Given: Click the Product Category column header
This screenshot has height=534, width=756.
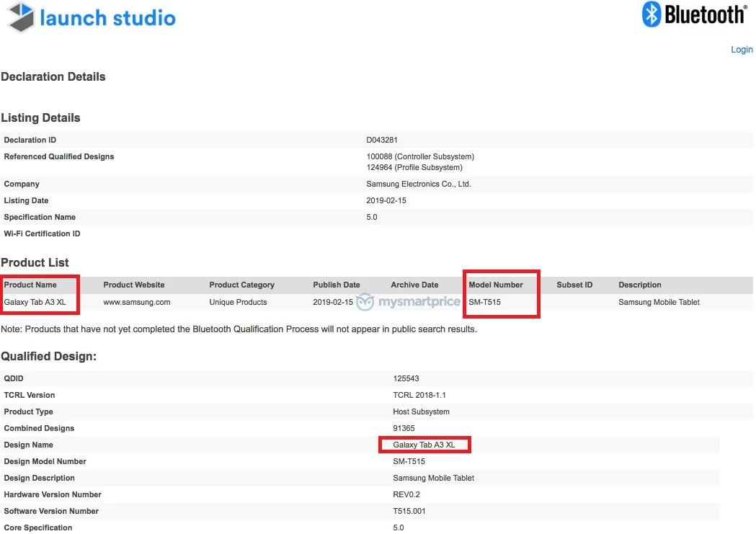Looking at the screenshot, I should [241, 285].
